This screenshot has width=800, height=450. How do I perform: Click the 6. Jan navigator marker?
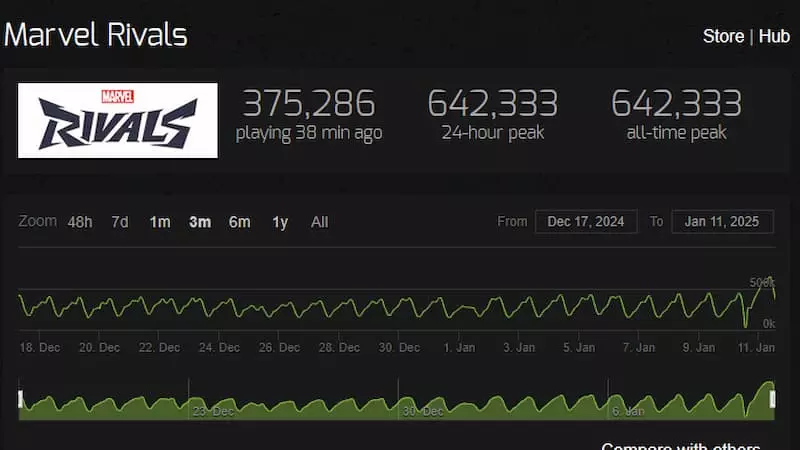pos(628,411)
